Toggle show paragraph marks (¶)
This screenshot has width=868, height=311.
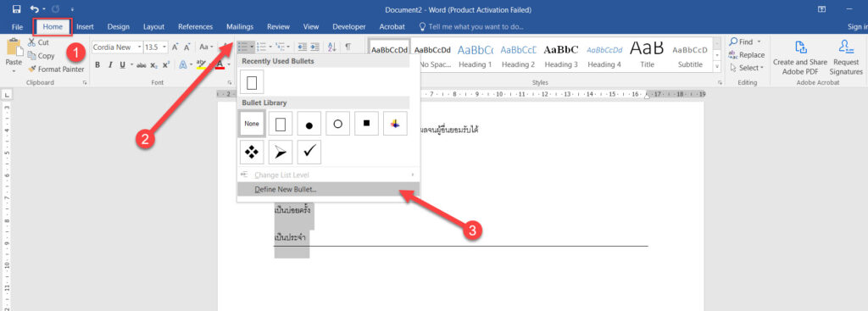pos(348,47)
